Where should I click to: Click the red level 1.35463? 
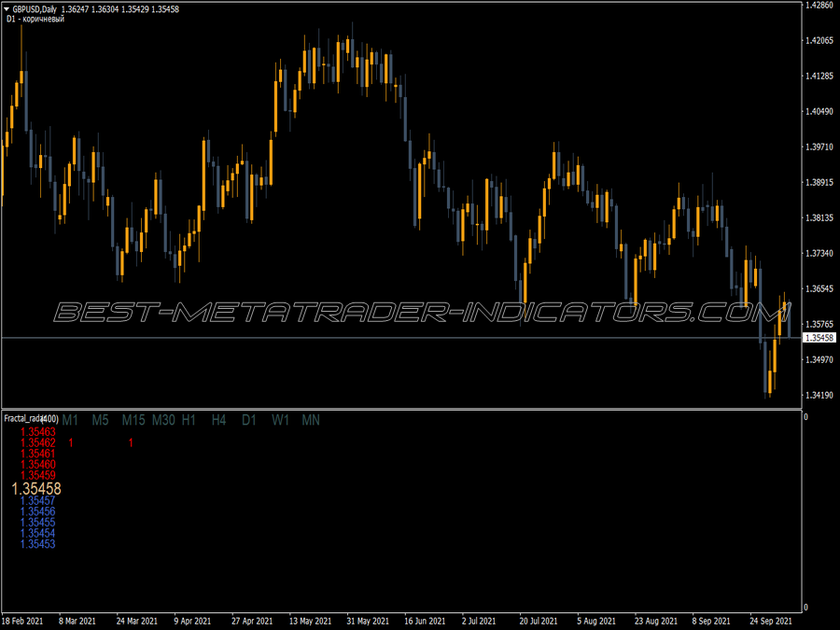click(37, 432)
